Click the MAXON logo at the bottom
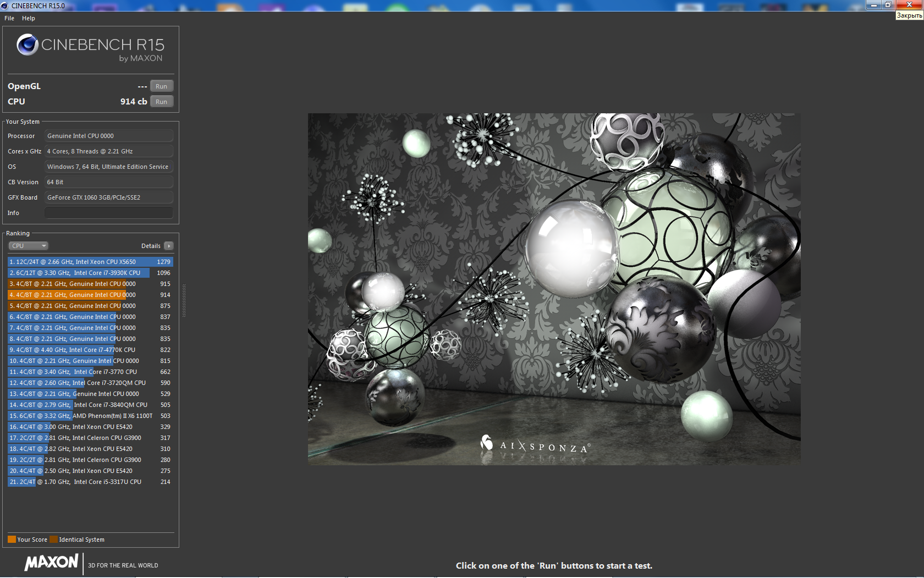This screenshot has width=924, height=578. pos(51,563)
